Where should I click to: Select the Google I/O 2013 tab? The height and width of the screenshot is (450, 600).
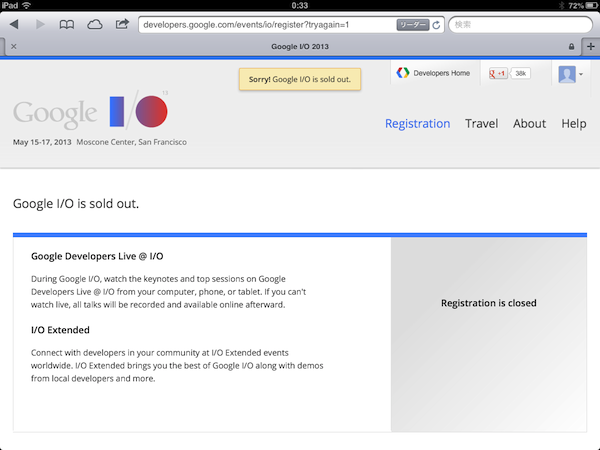click(300, 47)
